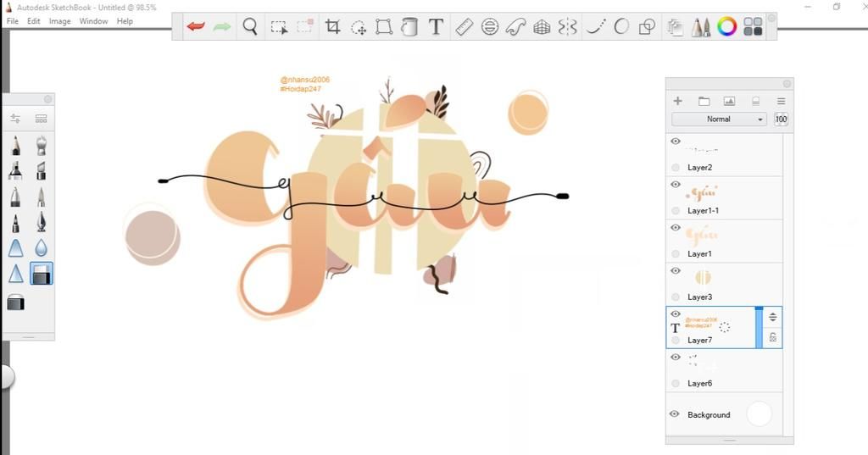Hide Layer3 with its eye icon
868x455 pixels.
coord(676,270)
